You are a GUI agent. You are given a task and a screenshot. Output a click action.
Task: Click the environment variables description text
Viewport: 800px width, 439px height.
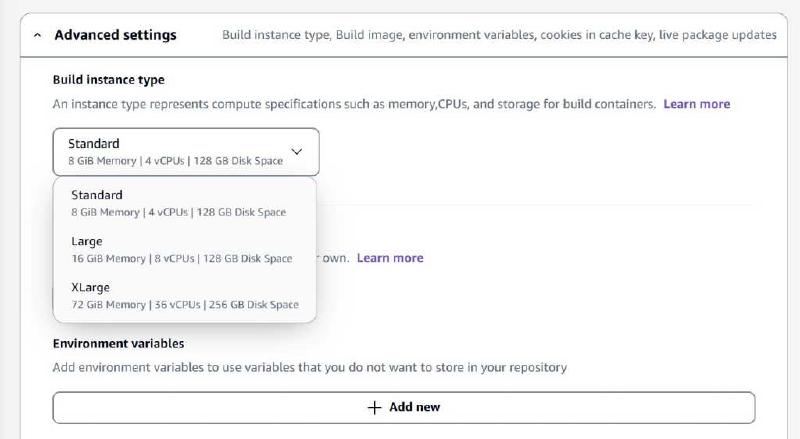point(309,367)
